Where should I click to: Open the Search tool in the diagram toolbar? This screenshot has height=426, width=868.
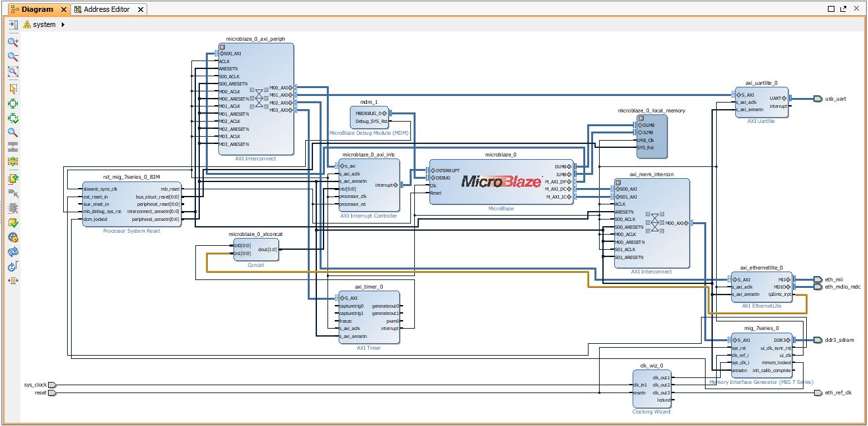(x=12, y=133)
